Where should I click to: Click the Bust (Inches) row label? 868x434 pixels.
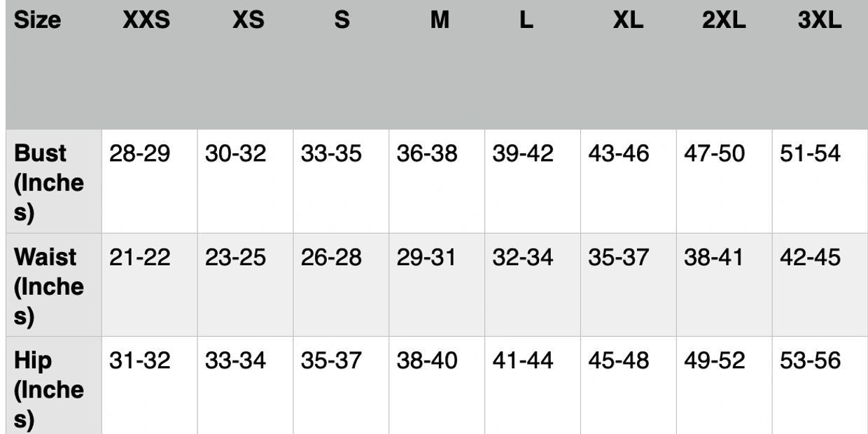pos(48,183)
